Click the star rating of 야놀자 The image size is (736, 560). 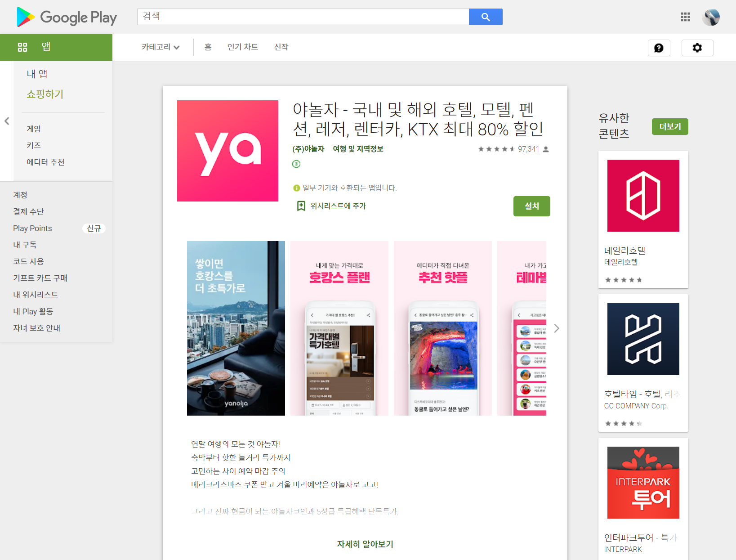[496, 149]
